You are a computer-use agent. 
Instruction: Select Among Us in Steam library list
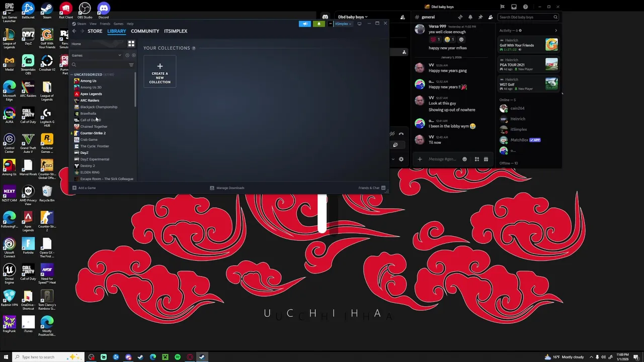pos(88,81)
